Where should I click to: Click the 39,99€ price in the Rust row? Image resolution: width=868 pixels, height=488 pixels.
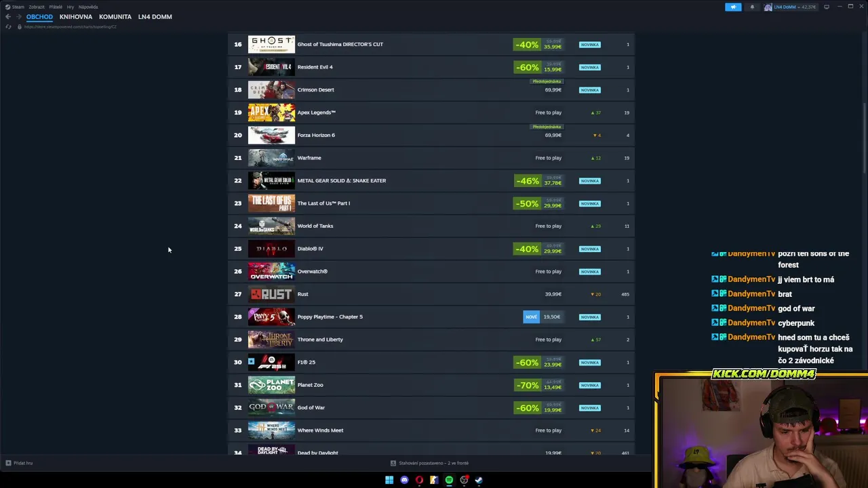(553, 294)
